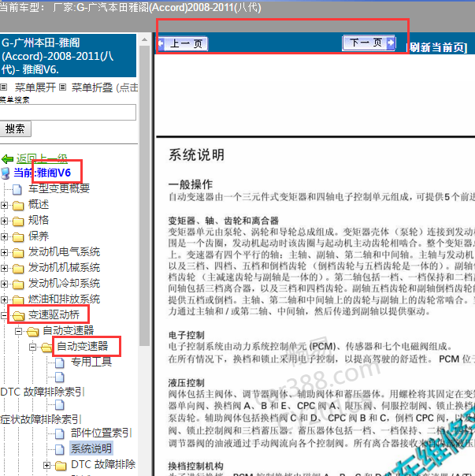Click document icon of 专用工具
Image resolution: width=475 pixels, height=476 pixels.
(60, 363)
